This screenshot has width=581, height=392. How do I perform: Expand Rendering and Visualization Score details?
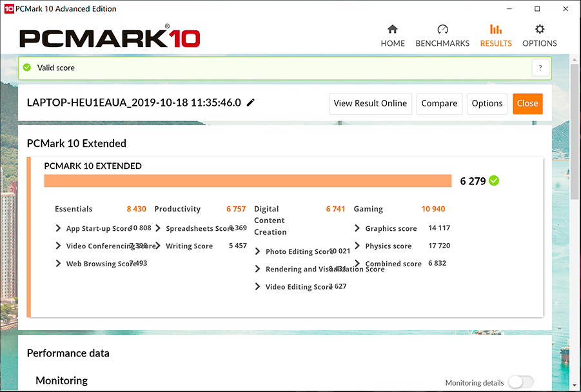[x=257, y=269]
